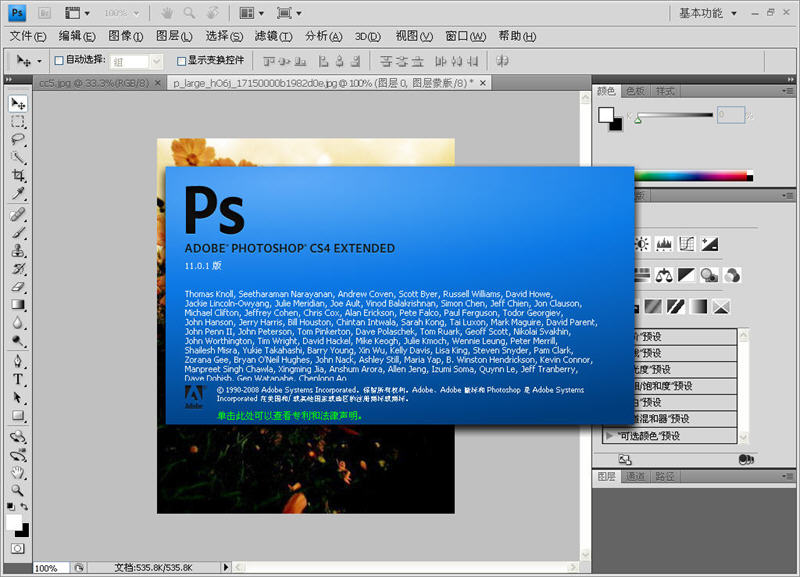
Task: Add an Exposure adjustment
Action: pyautogui.click(x=709, y=244)
